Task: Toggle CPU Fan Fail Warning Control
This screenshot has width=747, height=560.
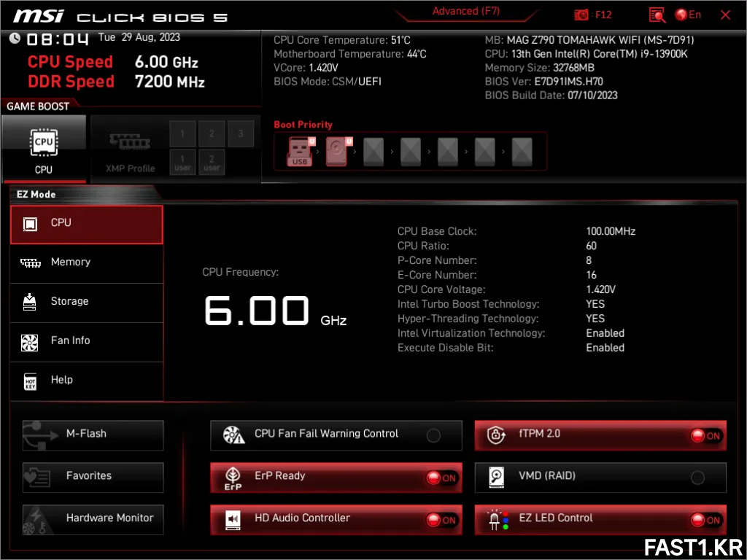Action: point(433,435)
